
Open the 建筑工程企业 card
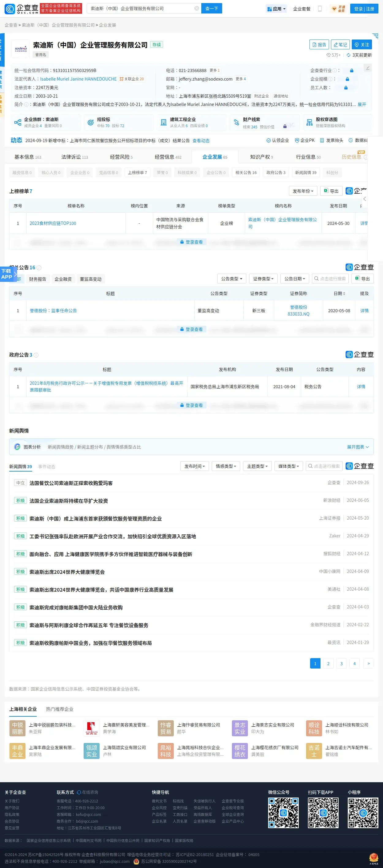192,122
